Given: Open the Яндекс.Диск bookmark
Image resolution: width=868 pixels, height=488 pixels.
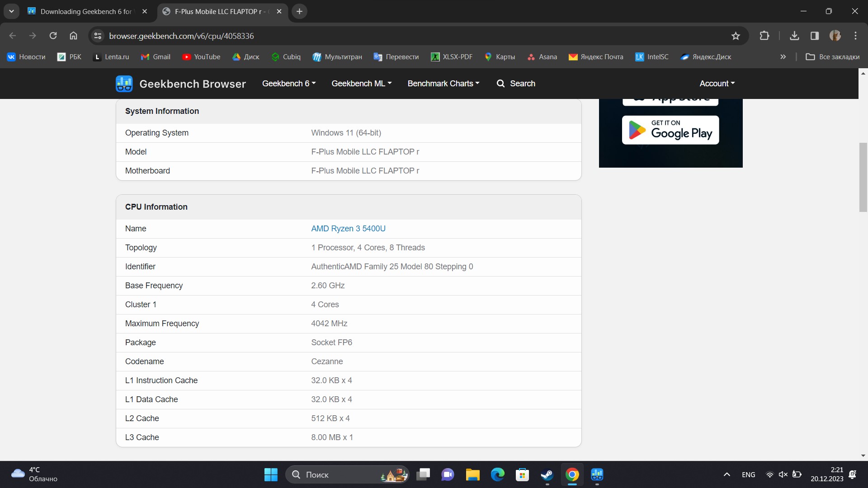Looking at the screenshot, I should (706, 57).
